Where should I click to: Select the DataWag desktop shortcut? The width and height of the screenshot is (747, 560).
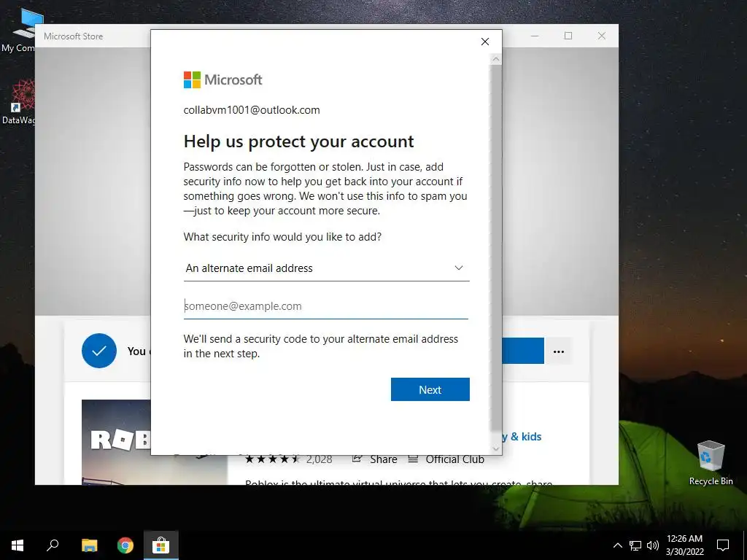(18, 102)
